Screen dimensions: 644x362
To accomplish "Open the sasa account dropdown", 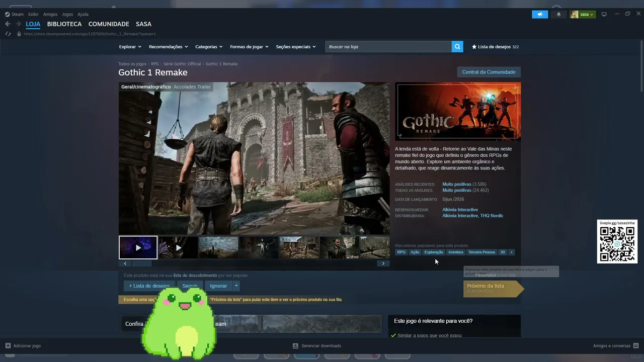I will (x=583, y=15).
